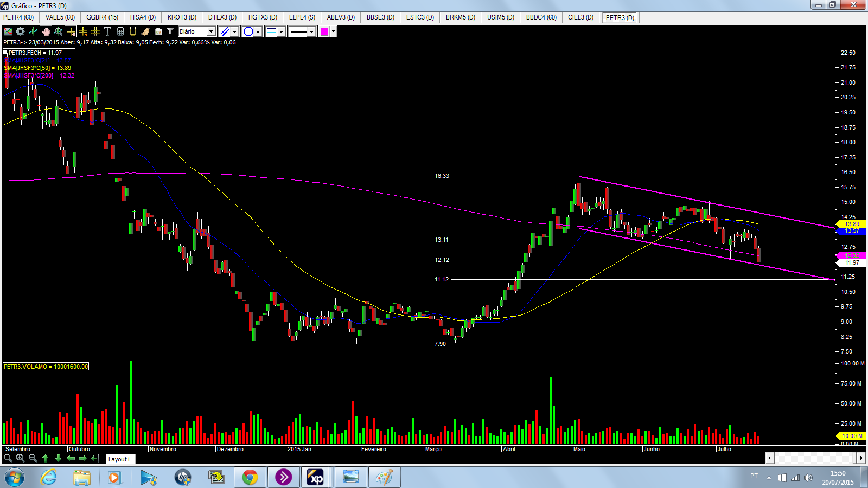Select the blue trend line tool
The height and width of the screenshot is (488, 868).
(225, 31)
